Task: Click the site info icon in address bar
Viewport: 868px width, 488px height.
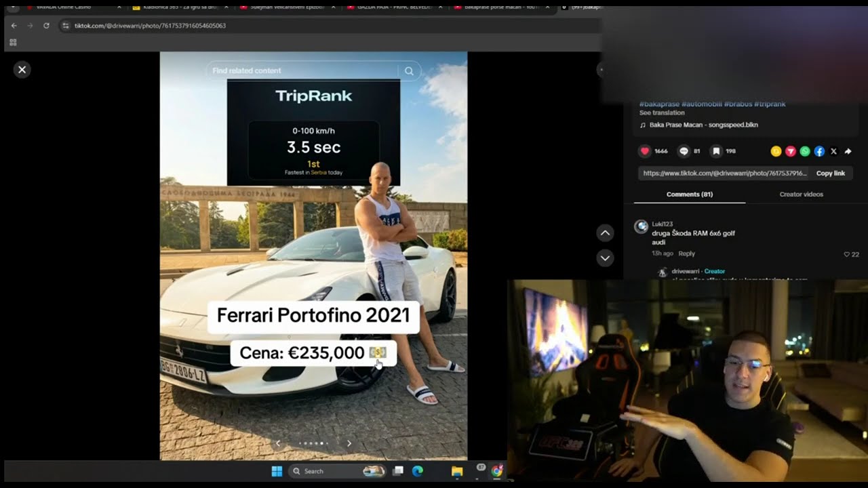Action: [65, 26]
